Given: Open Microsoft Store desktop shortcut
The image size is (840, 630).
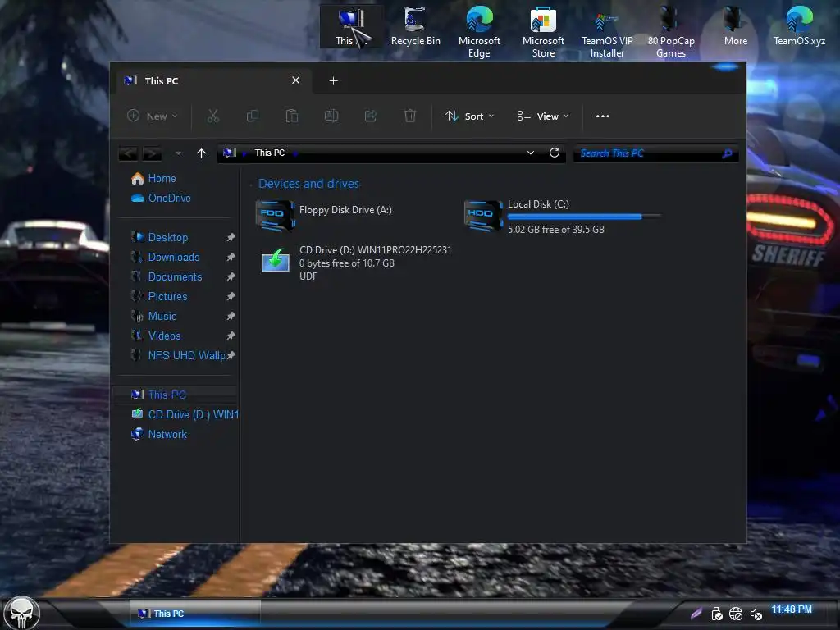Looking at the screenshot, I should [543, 31].
